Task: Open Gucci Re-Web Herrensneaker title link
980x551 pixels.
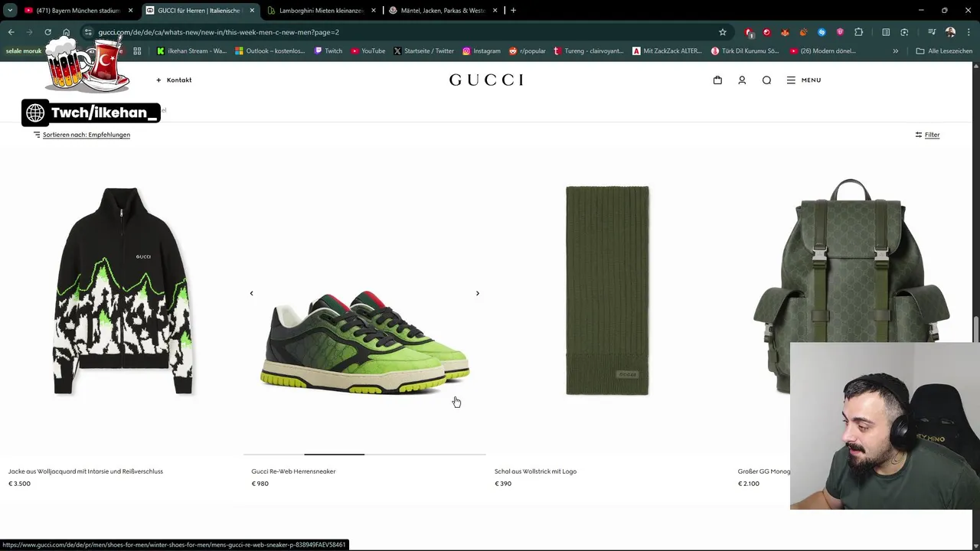Action: point(293,471)
